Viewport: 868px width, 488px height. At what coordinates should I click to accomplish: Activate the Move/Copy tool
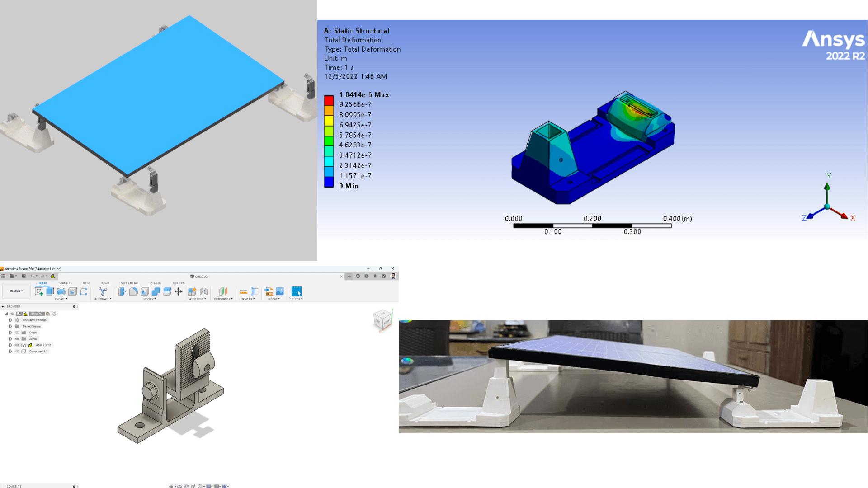(179, 291)
